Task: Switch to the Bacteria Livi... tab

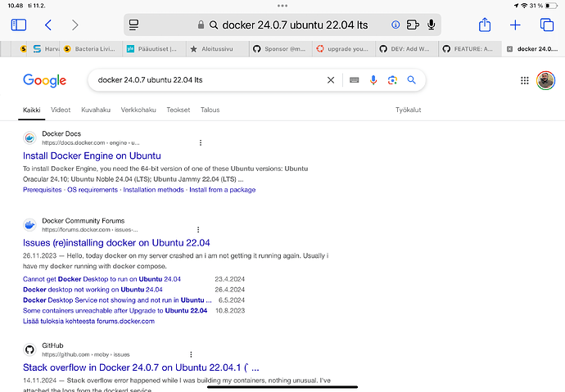Action: tap(91, 49)
